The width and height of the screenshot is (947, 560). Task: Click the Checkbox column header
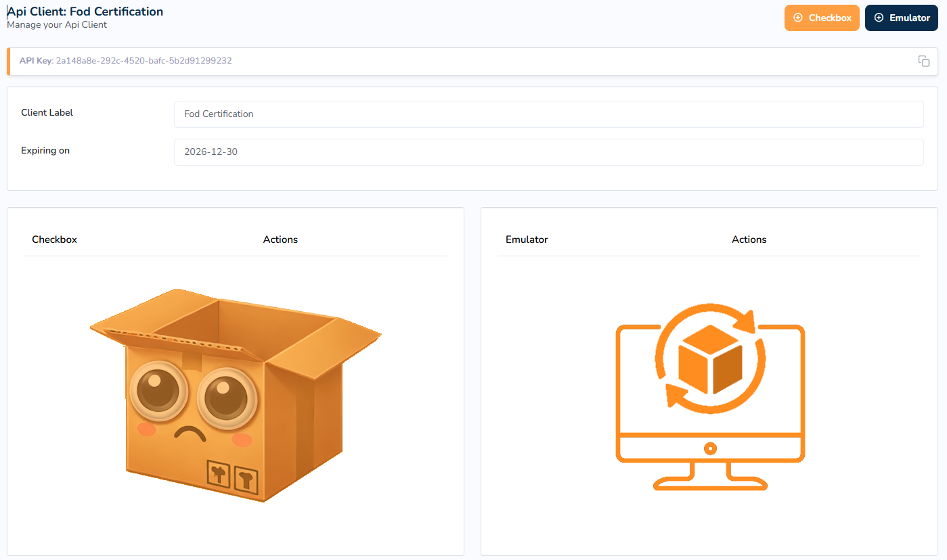pyautogui.click(x=54, y=239)
